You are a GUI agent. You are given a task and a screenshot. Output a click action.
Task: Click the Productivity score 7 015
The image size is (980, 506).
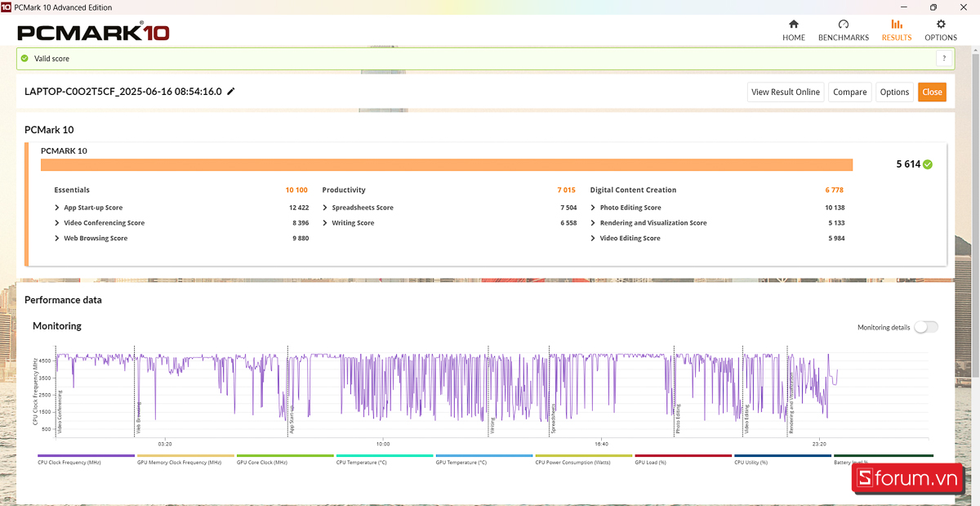tap(567, 190)
